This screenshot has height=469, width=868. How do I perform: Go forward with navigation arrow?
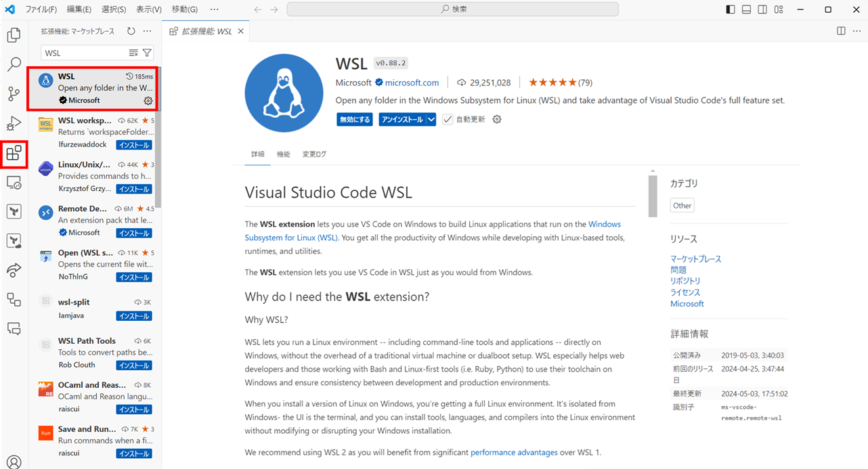274,9
